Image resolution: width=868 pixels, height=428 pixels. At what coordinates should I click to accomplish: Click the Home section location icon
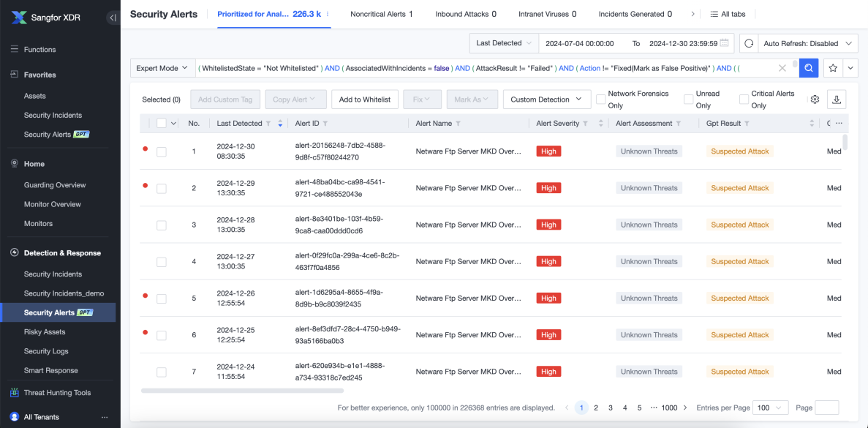[x=15, y=164]
